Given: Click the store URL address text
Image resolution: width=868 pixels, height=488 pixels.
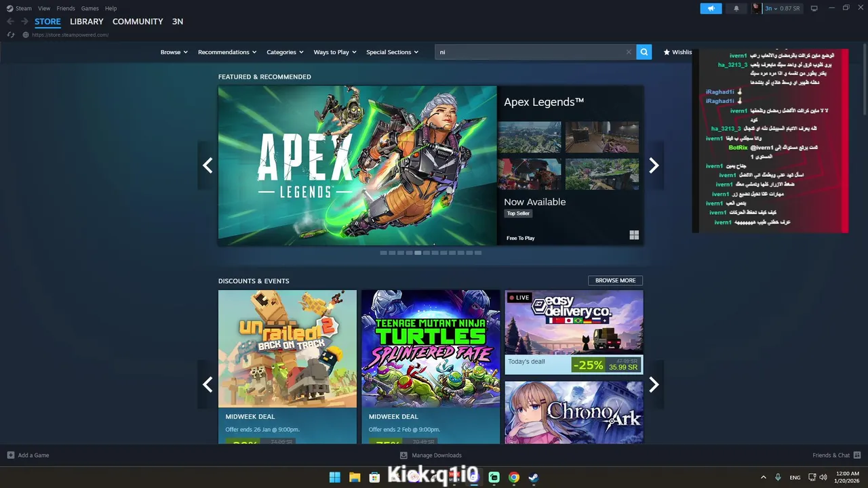Looking at the screenshot, I should [70, 35].
